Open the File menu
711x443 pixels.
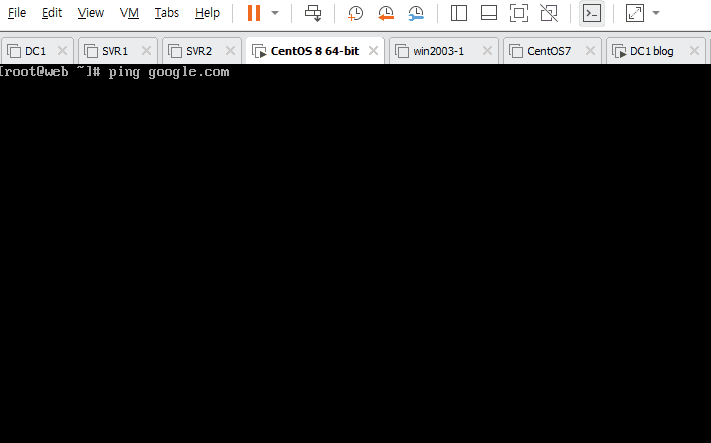click(17, 13)
